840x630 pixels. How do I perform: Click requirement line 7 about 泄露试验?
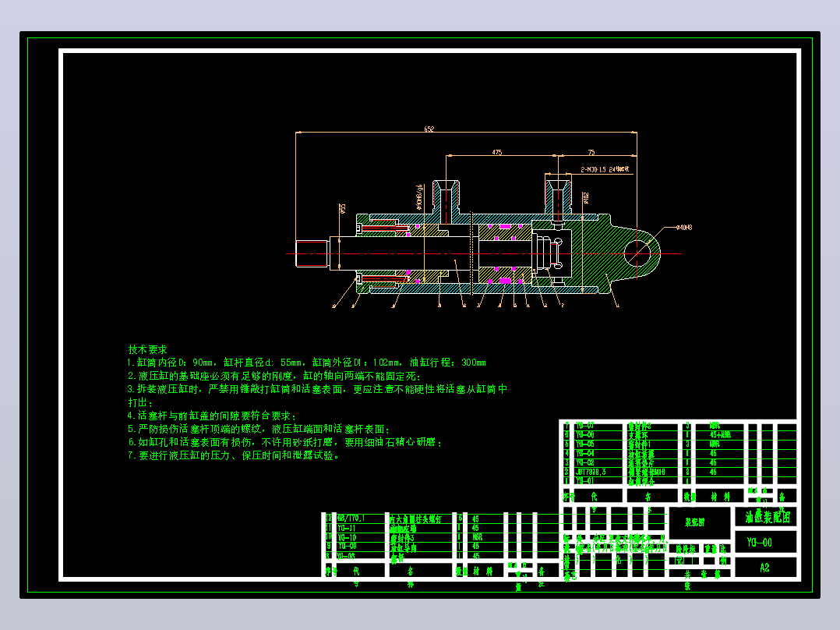tap(233, 456)
